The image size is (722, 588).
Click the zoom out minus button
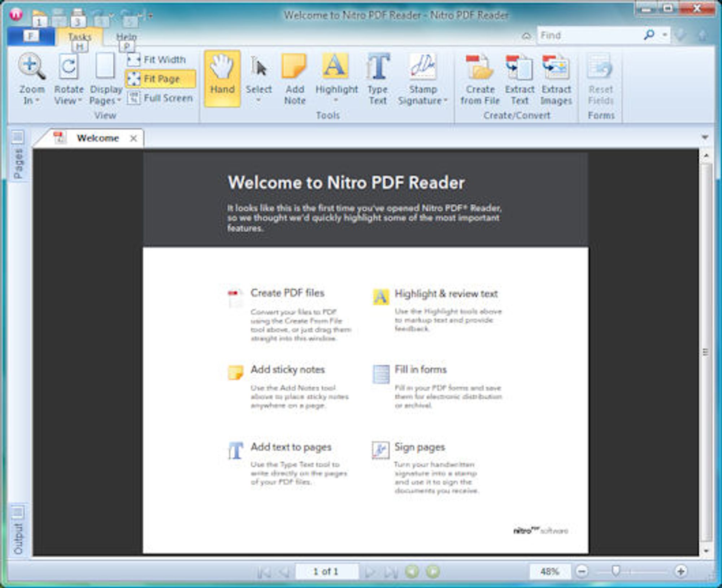tap(582, 571)
